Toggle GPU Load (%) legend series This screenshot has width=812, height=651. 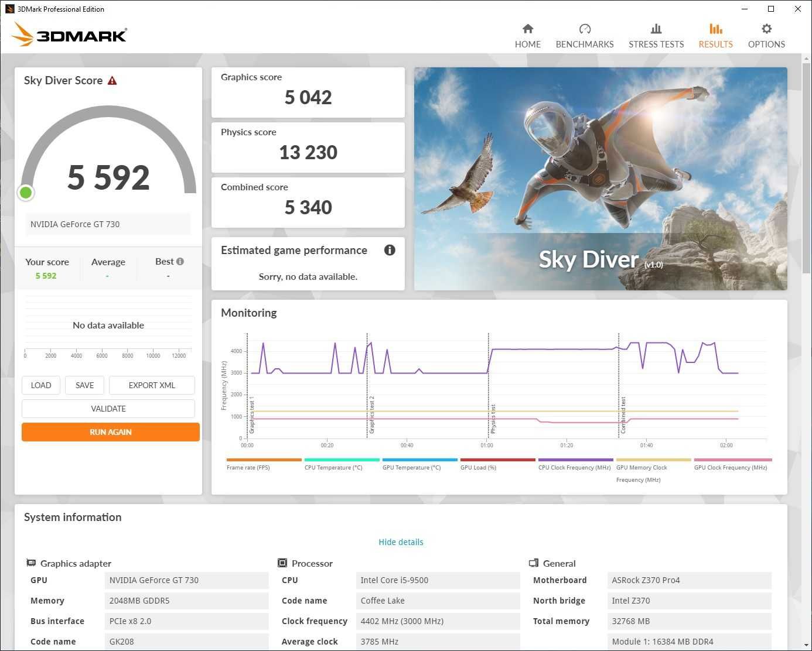[x=478, y=468]
